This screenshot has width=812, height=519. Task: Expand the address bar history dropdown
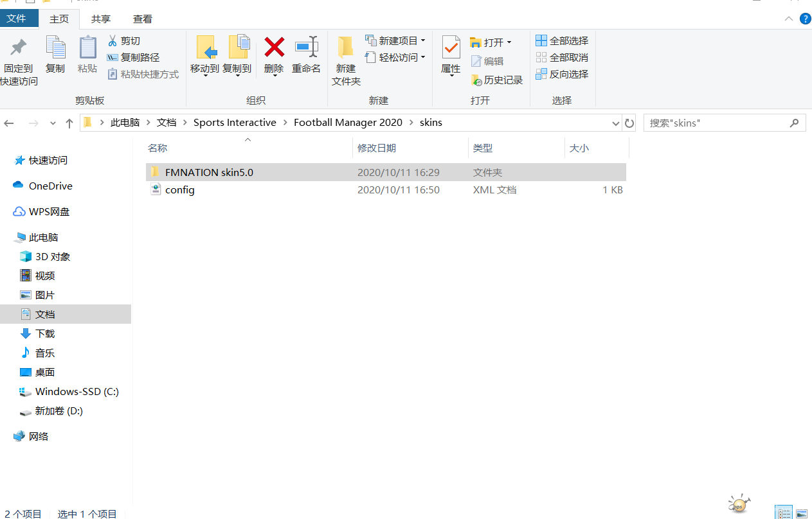(615, 123)
